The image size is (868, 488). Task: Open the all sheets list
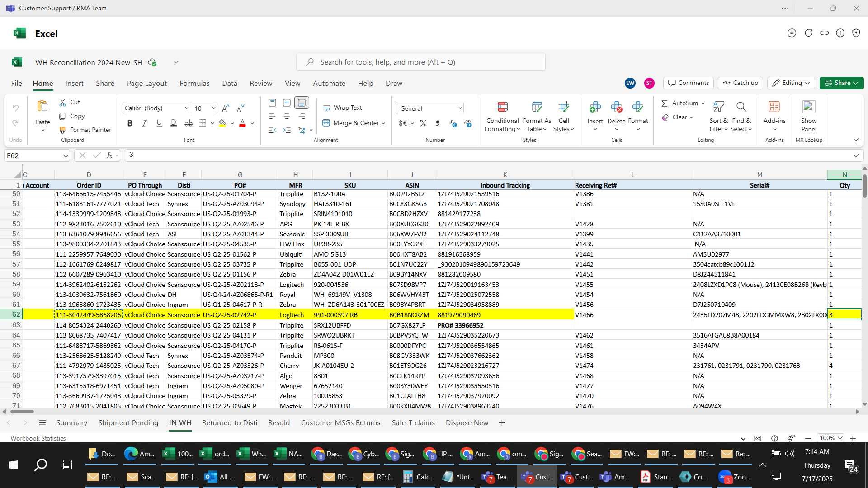pyautogui.click(x=42, y=423)
